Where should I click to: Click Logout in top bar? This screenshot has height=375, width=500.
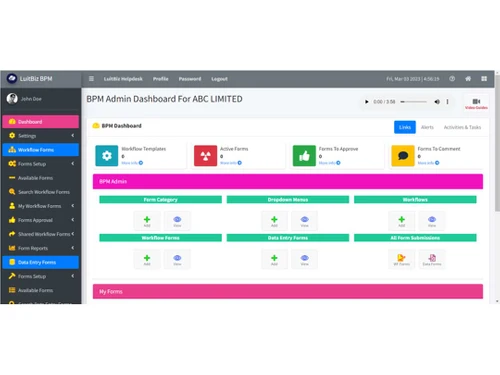point(219,79)
